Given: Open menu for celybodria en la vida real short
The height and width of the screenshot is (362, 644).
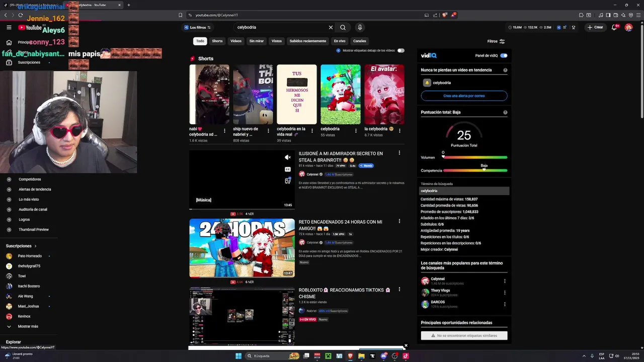Looking at the screenshot, I should click(x=312, y=131).
